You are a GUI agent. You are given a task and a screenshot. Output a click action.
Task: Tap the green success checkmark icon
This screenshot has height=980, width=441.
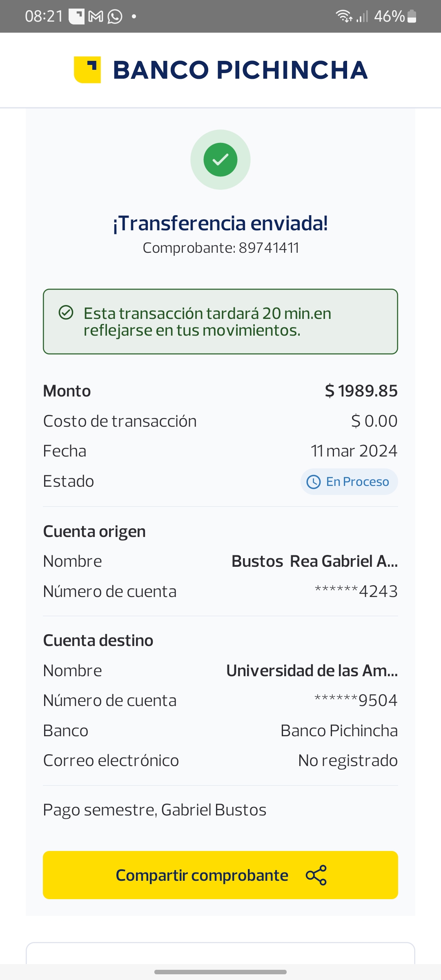point(220,160)
